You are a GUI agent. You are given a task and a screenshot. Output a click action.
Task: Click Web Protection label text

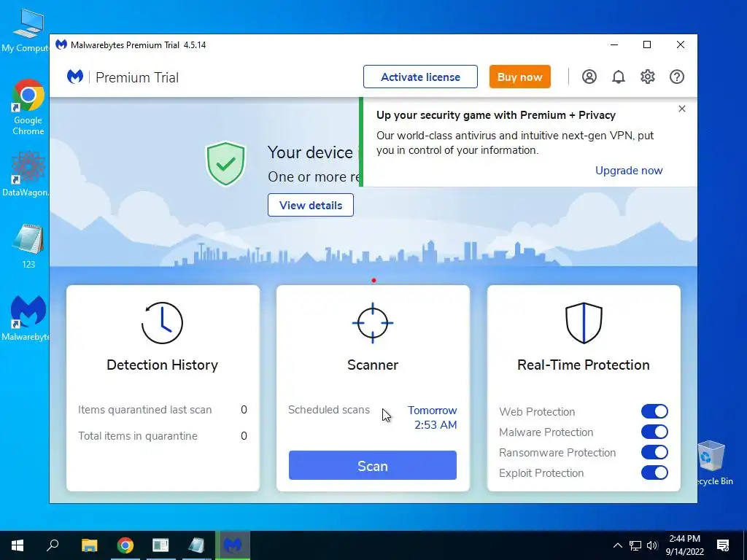tap(537, 411)
